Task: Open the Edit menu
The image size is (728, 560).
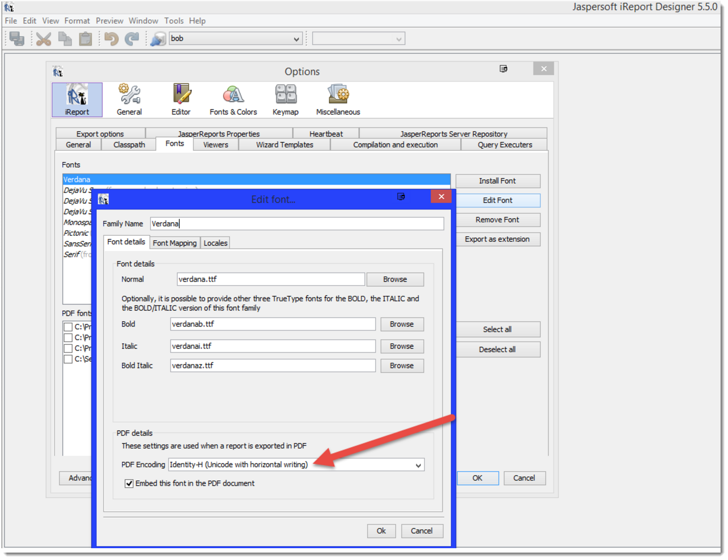Action: (x=30, y=21)
